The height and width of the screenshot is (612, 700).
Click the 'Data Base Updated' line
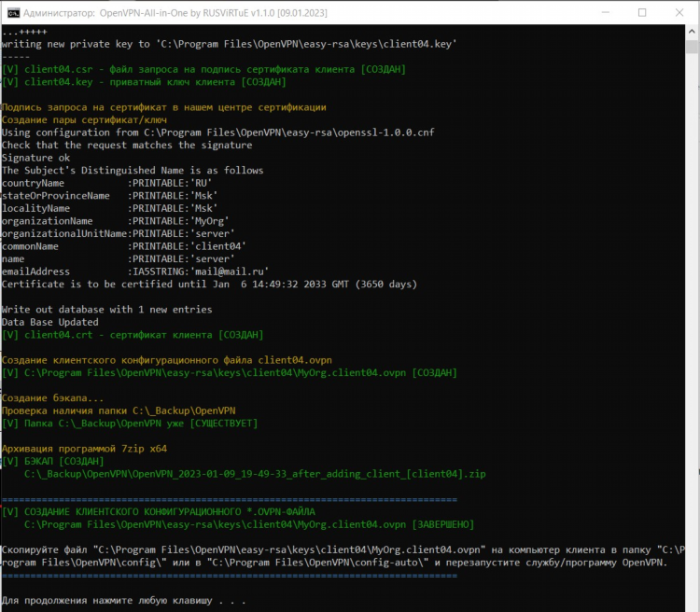[50, 322]
